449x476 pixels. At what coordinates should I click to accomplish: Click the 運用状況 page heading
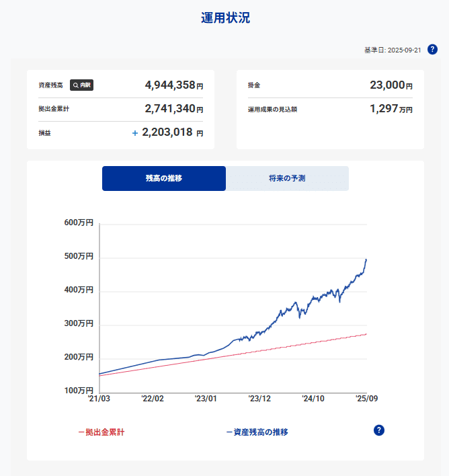[225, 18]
